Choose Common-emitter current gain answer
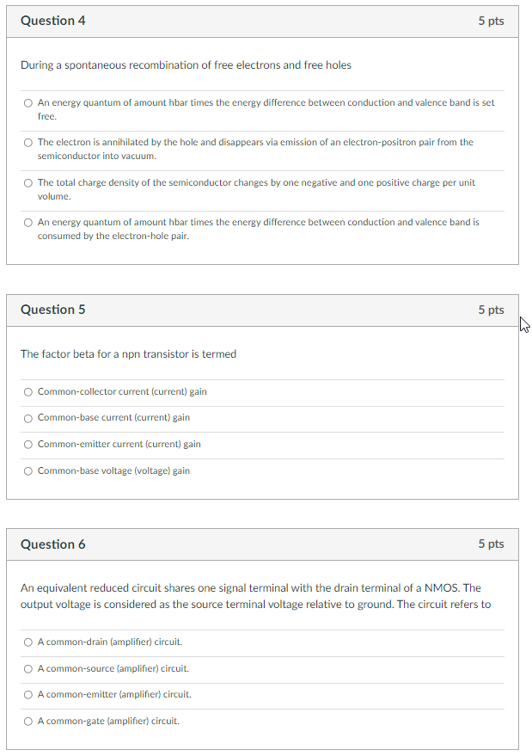 click(28, 444)
